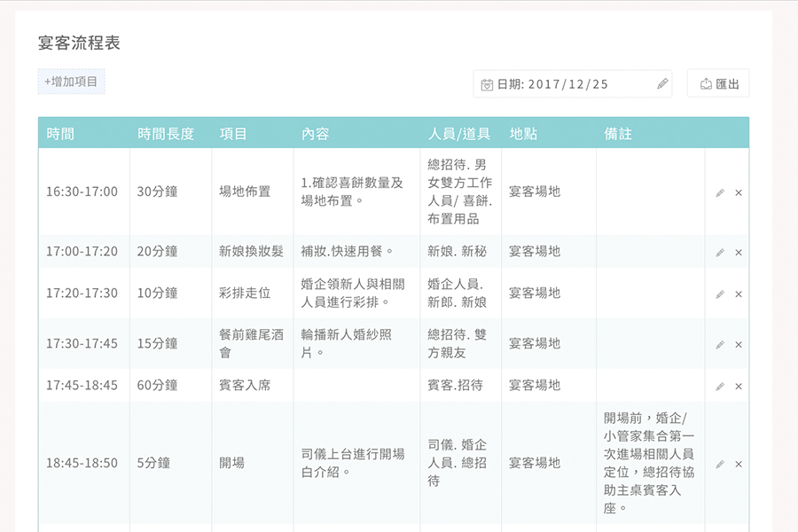The width and height of the screenshot is (798, 532).
Task: Edit the 彩排走位 row
Action: point(720,293)
